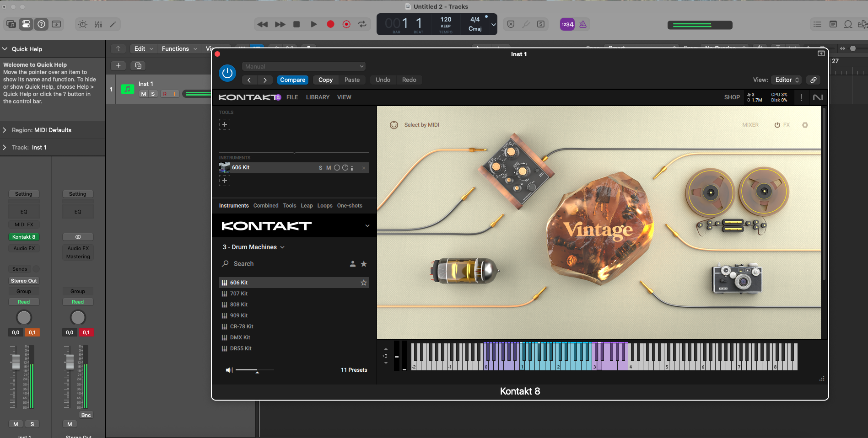The height and width of the screenshot is (438, 868).
Task: Open the MIXER view in instrument
Action: (x=750, y=125)
